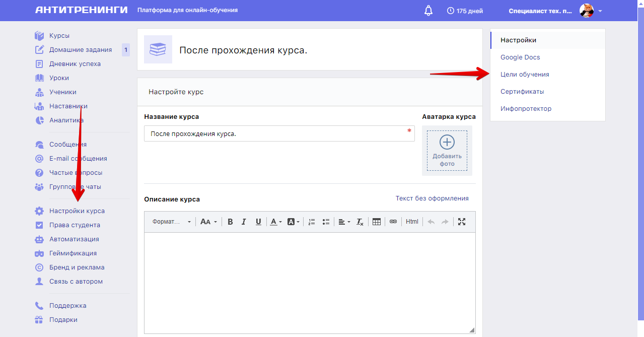Open the Формат paragraph style dropdown
644x337 pixels.
click(170, 221)
